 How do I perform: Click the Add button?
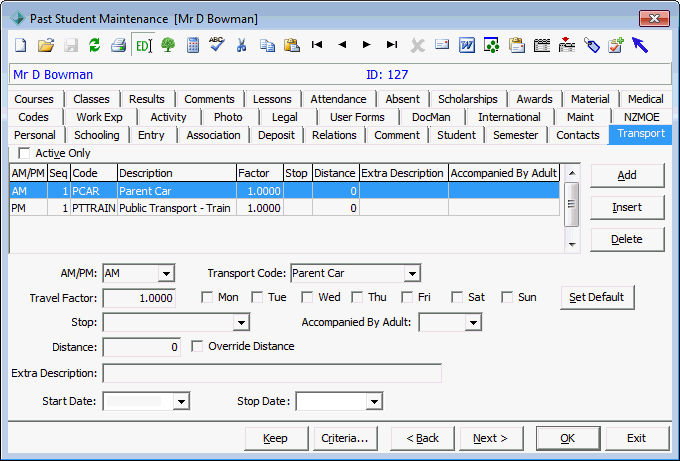[x=627, y=175]
